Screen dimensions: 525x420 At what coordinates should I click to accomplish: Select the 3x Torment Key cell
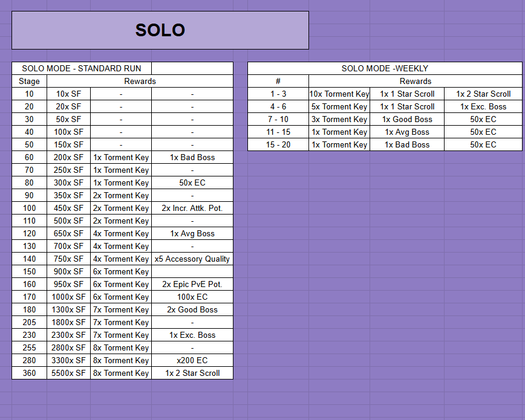(x=339, y=119)
